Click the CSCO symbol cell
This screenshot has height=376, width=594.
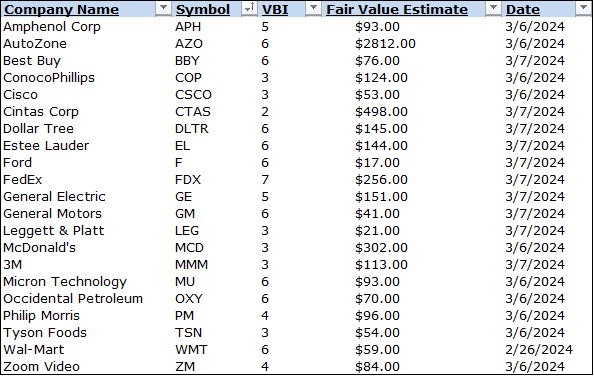pyautogui.click(x=193, y=95)
